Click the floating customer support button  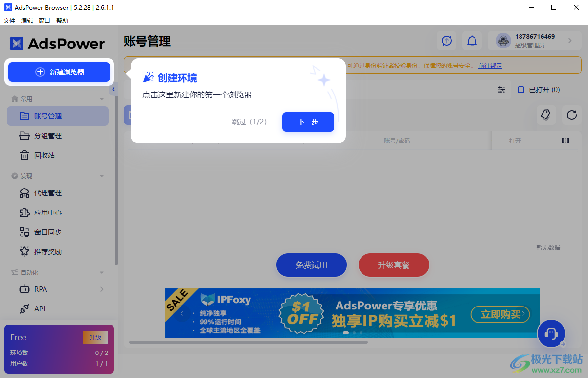pyautogui.click(x=551, y=333)
